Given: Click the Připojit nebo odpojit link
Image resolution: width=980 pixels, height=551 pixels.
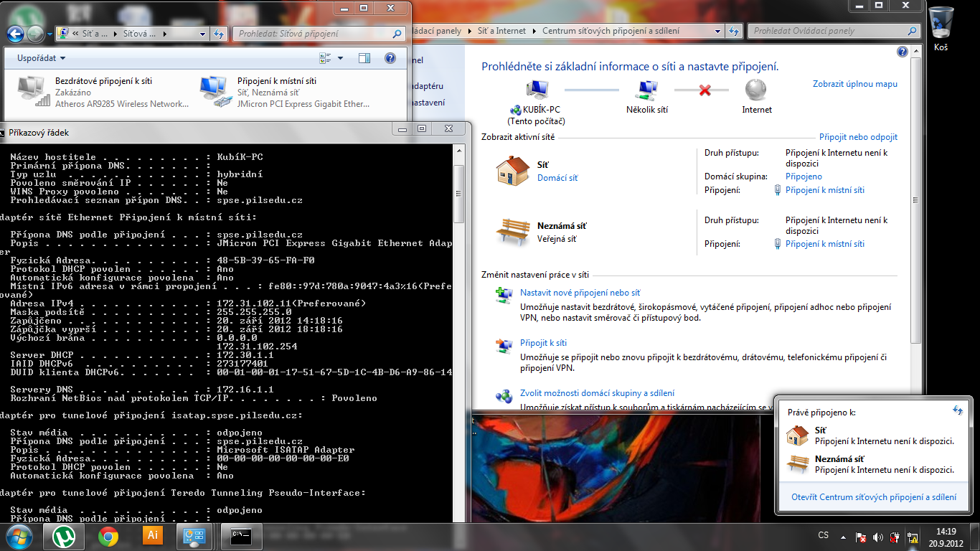Looking at the screenshot, I should click(x=858, y=137).
